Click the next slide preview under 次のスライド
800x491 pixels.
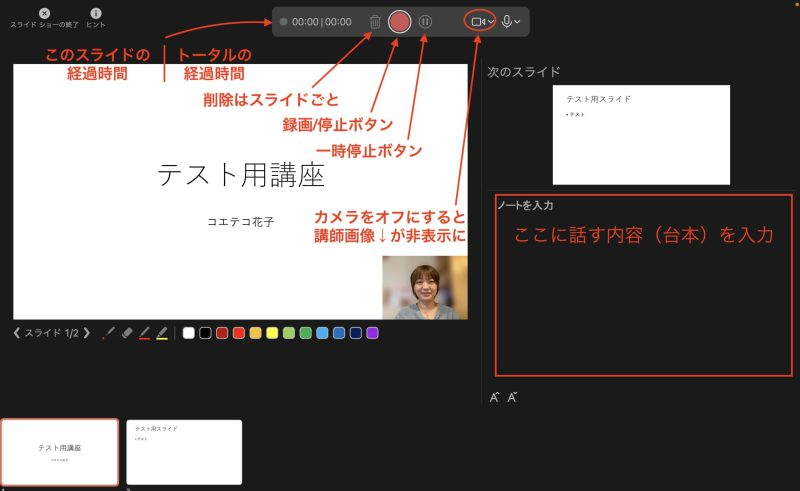point(641,135)
